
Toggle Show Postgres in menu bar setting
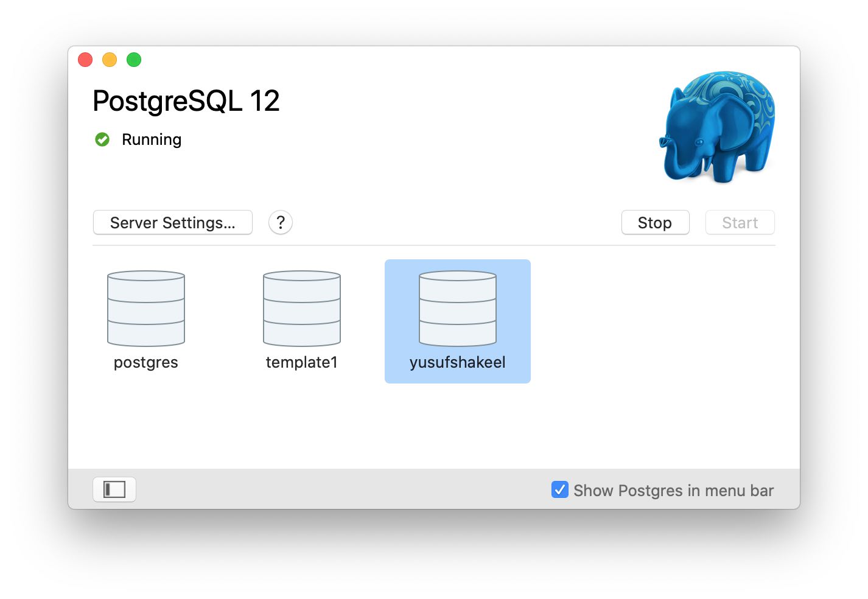[559, 489]
